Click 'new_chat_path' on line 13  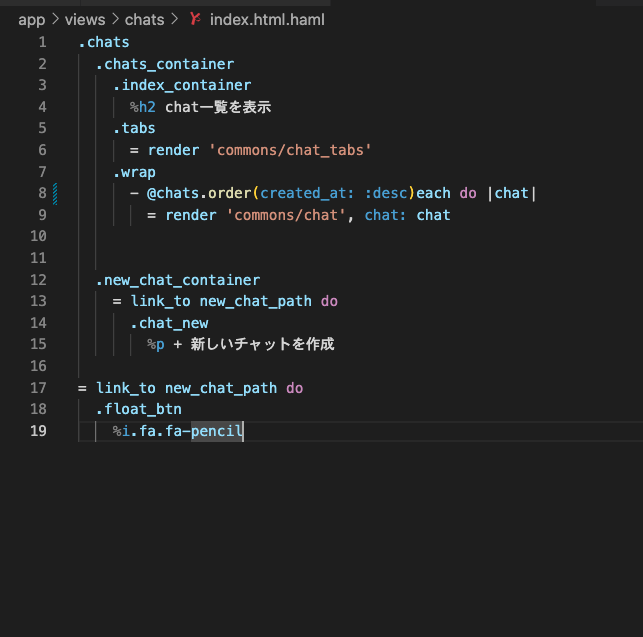(x=255, y=301)
